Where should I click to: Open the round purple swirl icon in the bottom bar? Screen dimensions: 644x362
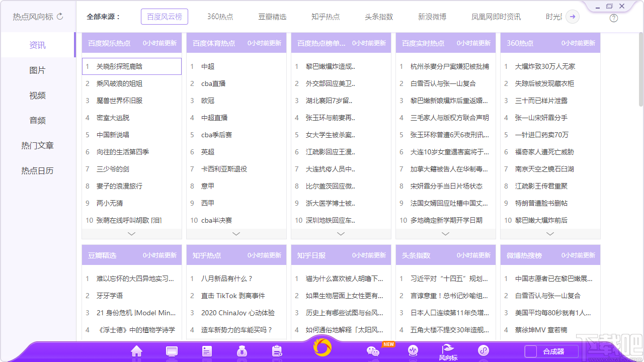(484, 350)
